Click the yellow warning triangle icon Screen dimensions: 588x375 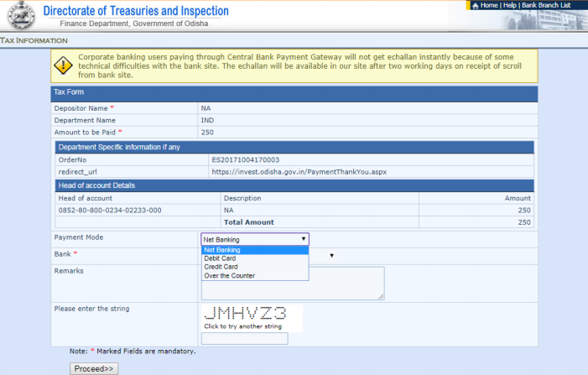[x=64, y=65]
